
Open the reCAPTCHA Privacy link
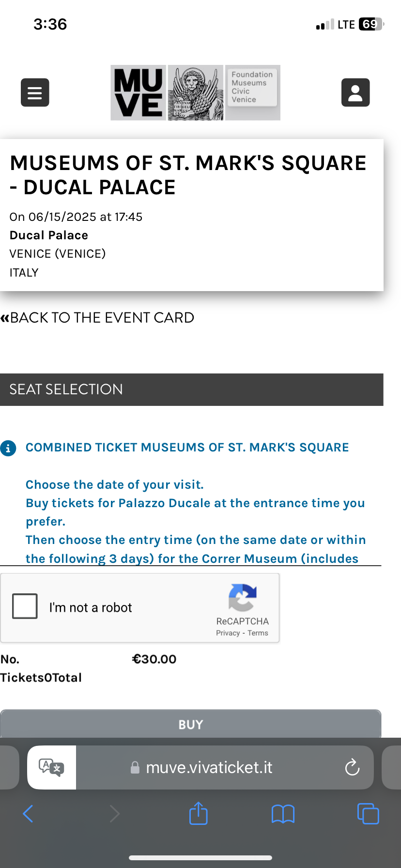[228, 633]
